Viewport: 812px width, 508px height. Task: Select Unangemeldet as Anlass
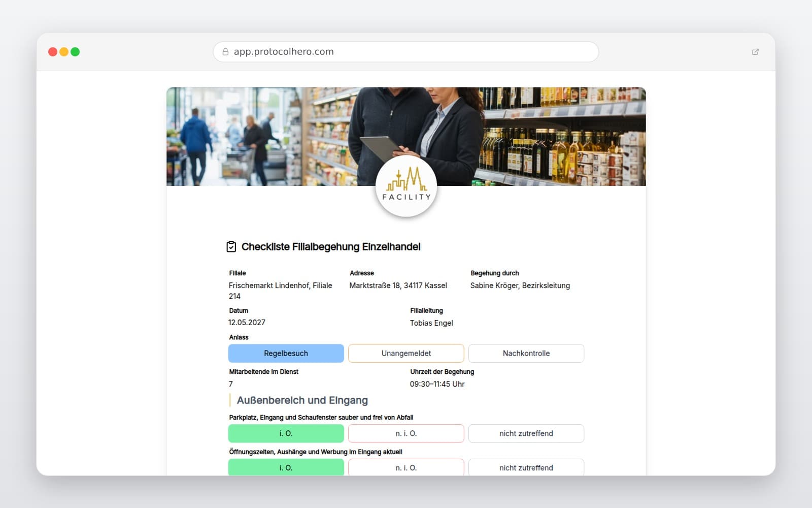click(x=406, y=354)
